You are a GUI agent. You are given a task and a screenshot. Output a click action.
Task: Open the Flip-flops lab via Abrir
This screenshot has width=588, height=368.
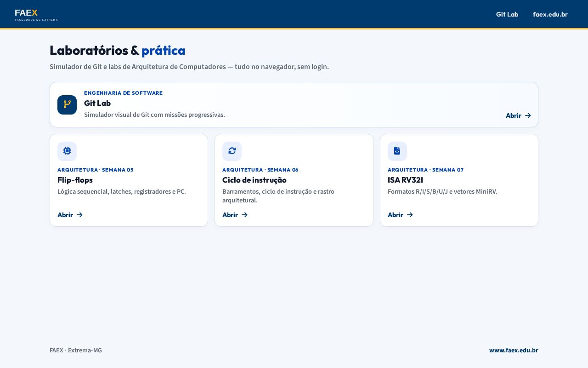tap(70, 215)
